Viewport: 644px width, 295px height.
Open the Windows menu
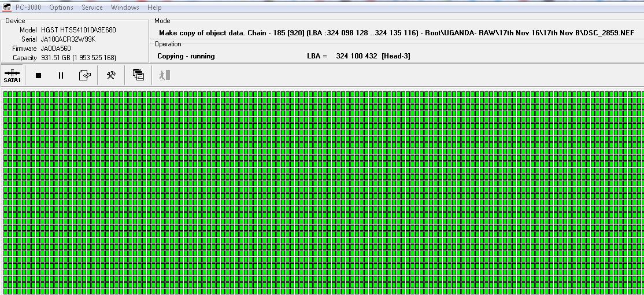pos(125,8)
